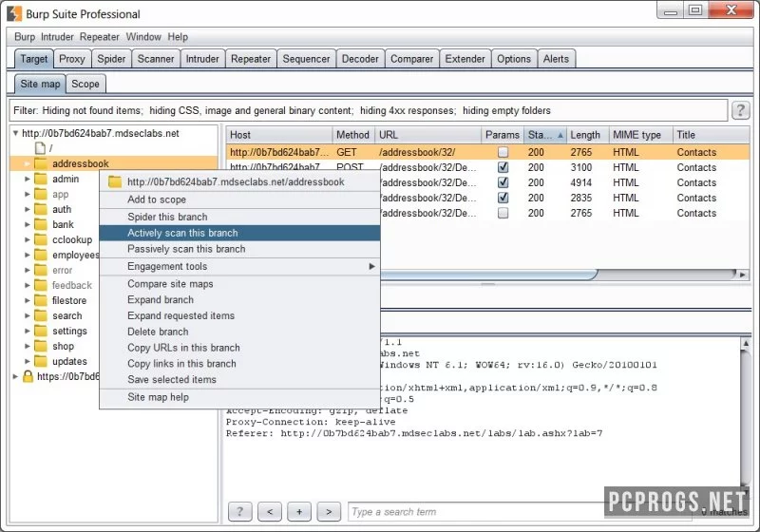Choose Actively scan this branch
This screenshot has height=532, width=760.
(239, 233)
